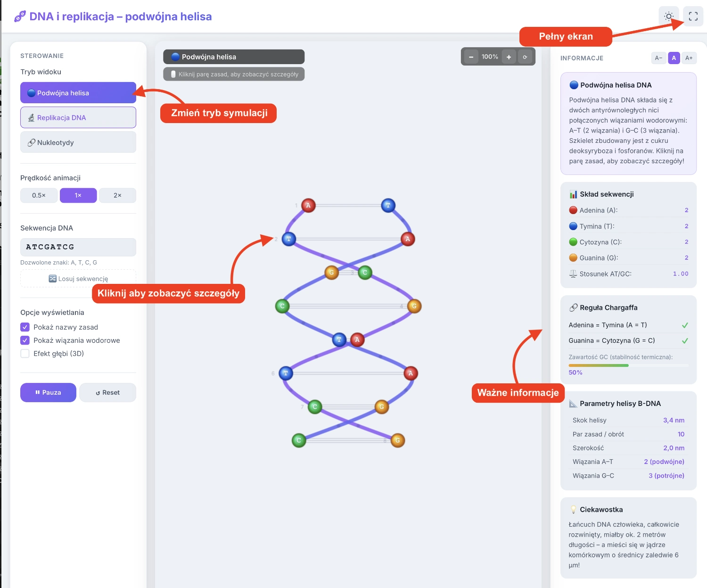Click the "Losuj sekwencję" button

tap(78, 279)
